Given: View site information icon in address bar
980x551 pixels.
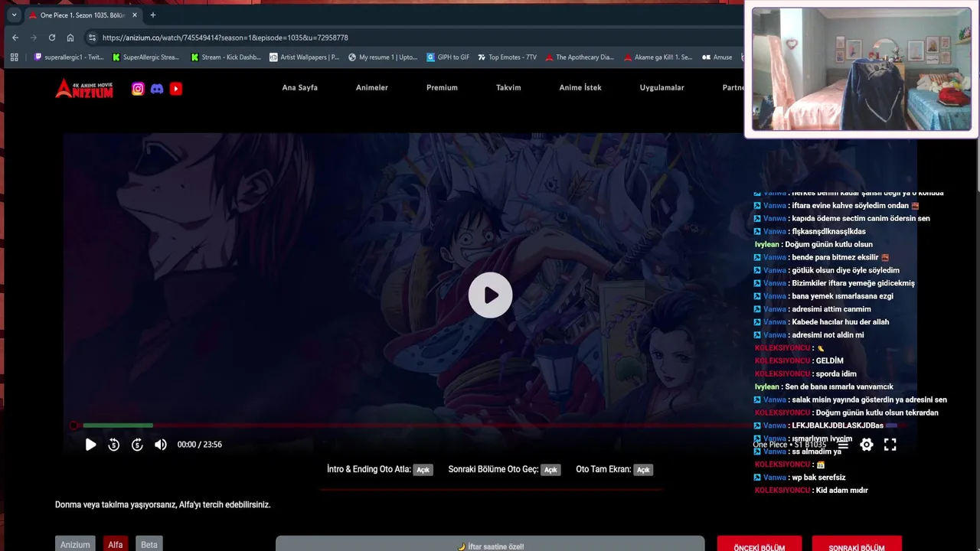Looking at the screenshot, I should pos(92,37).
